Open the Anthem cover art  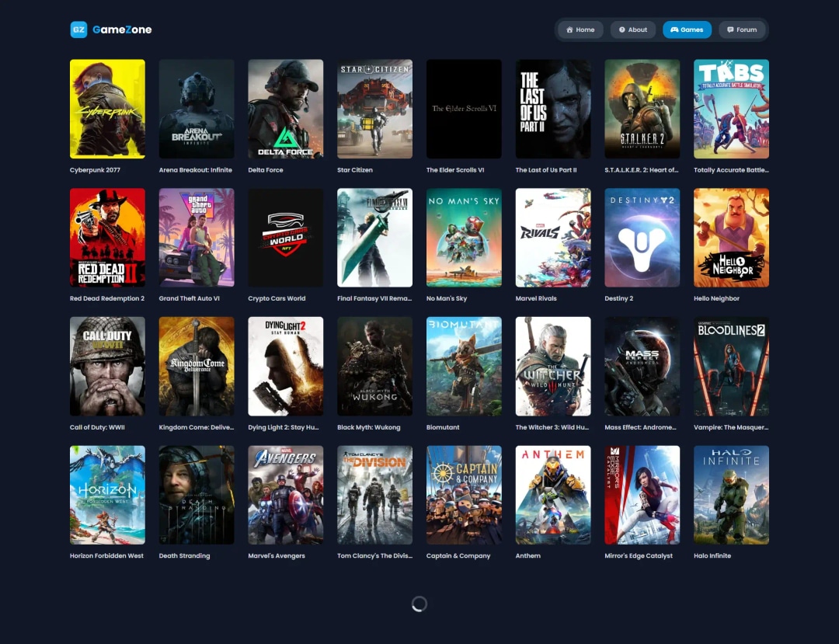553,496
